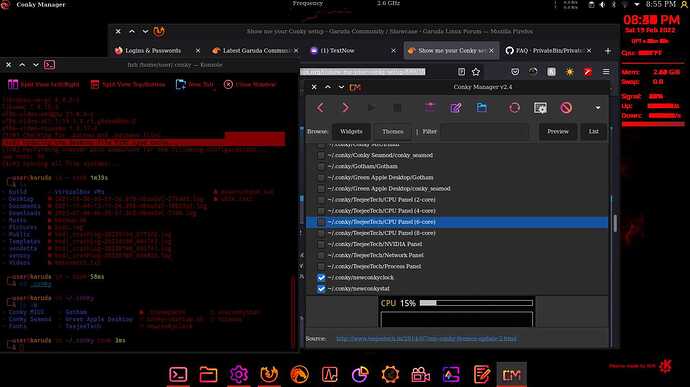Disable the newconkystat widget checkbox

click(321, 289)
